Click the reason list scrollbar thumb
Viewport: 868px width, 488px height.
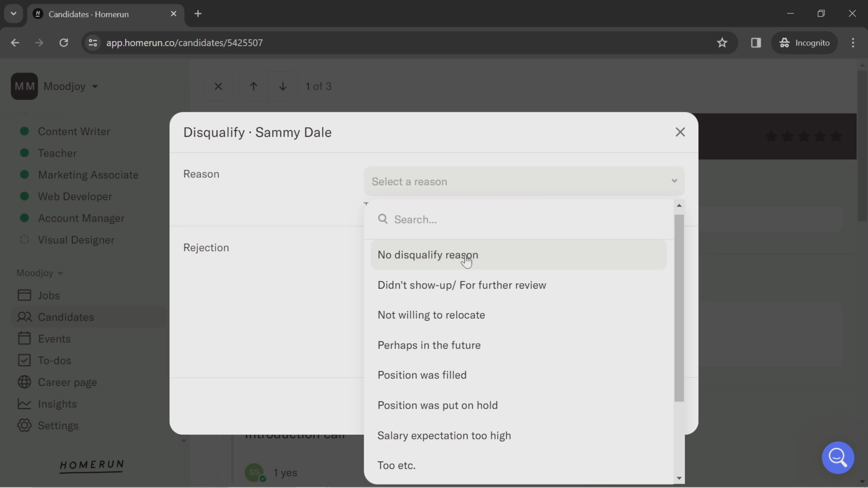679,308
